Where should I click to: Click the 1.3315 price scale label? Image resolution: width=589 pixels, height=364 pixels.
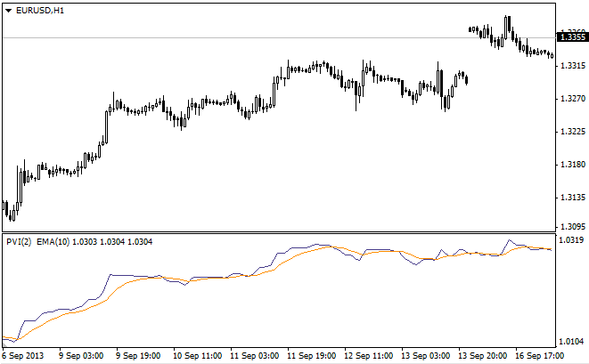point(570,65)
